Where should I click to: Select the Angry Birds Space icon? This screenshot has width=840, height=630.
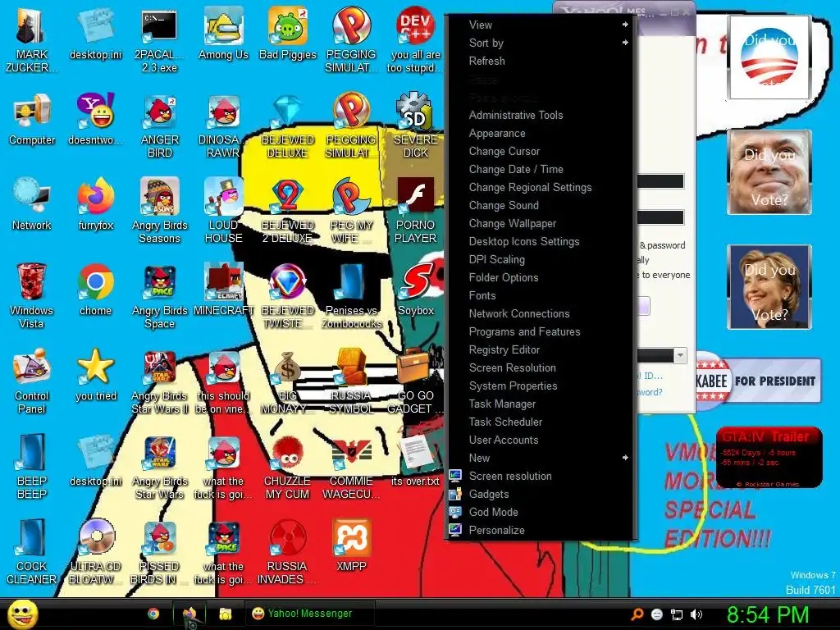coord(160,295)
